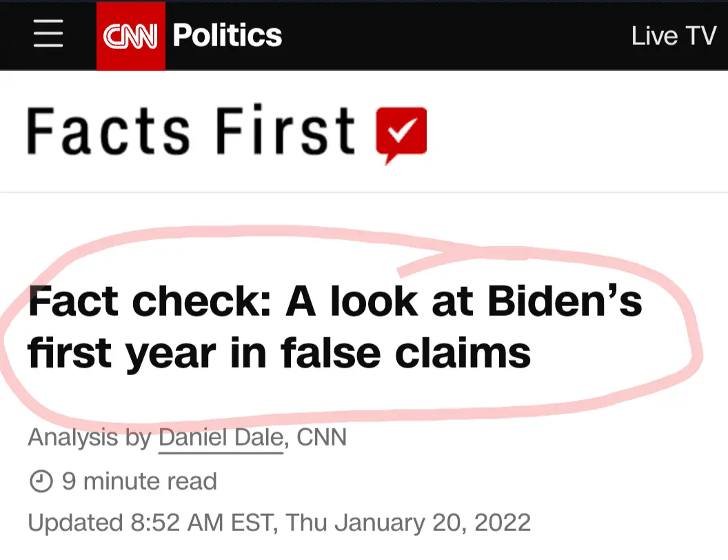The width and height of the screenshot is (728, 560).
Task: Click the CNN monogram on the red square
Action: tap(130, 34)
